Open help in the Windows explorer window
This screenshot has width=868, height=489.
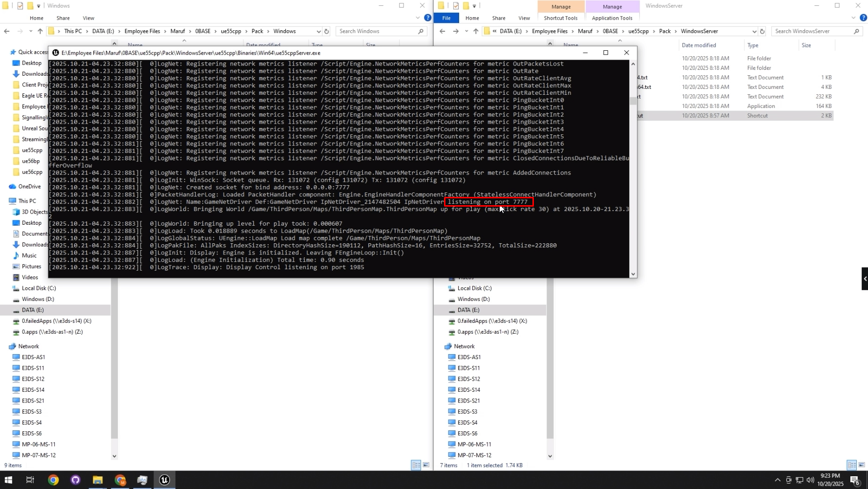(x=427, y=18)
